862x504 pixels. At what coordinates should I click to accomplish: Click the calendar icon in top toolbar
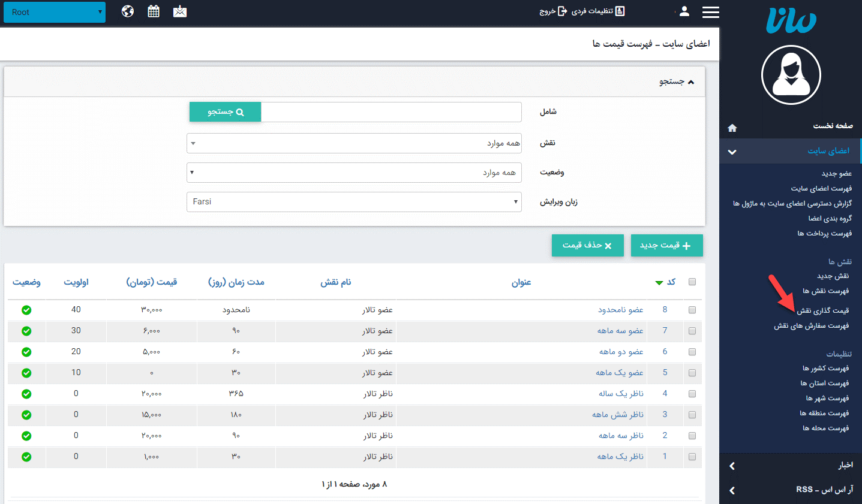pyautogui.click(x=153, y=11)
